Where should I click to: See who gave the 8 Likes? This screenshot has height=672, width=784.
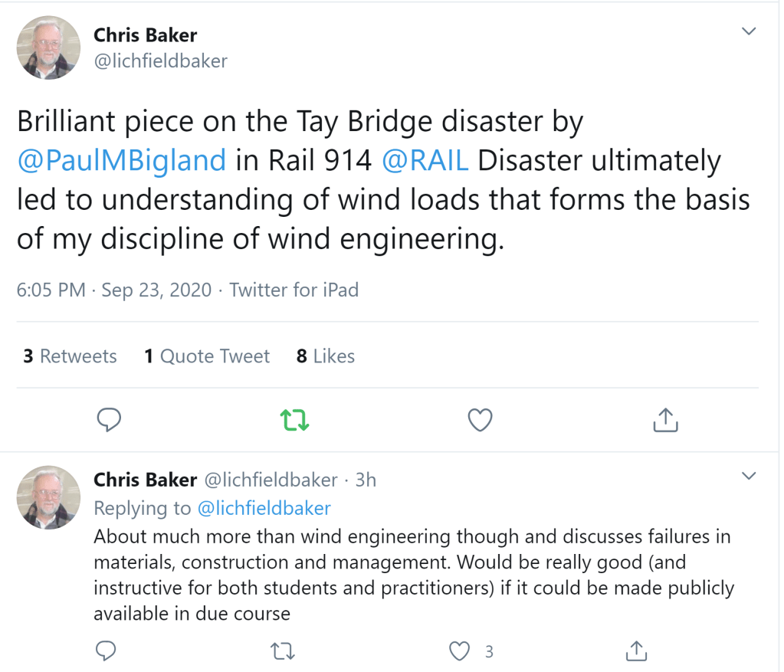[x=326, y=356]
